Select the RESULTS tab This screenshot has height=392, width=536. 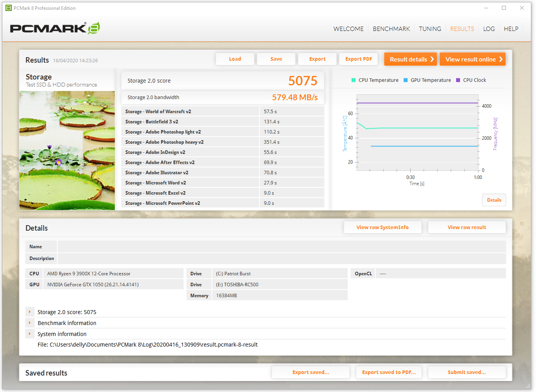point(462,29)
